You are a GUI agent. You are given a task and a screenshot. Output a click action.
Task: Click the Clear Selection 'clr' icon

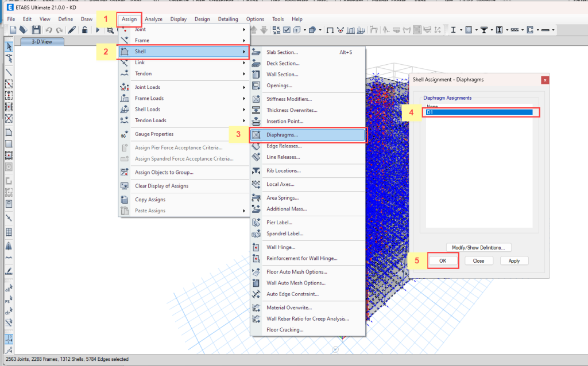(9, 313)
